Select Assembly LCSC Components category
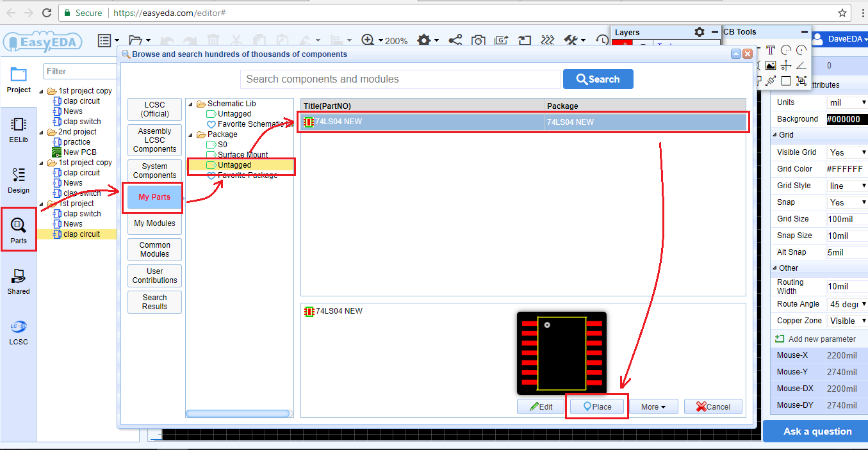868x450 pixels. [x=154, y=140]
